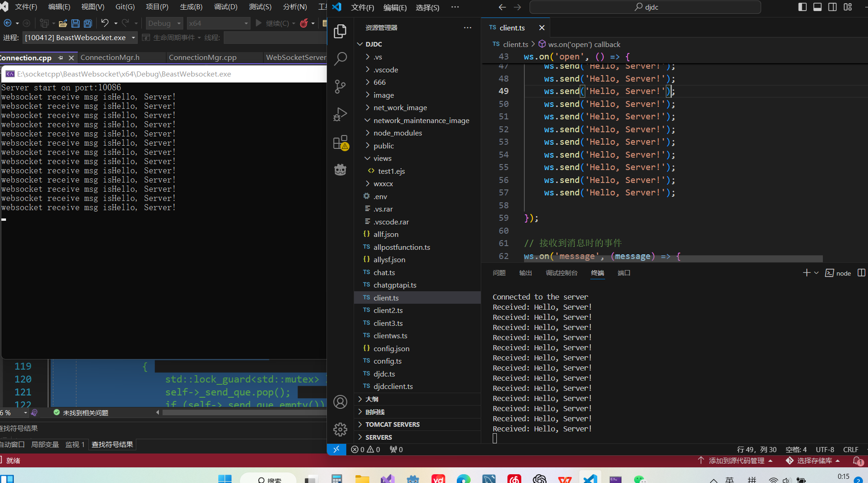Open Visual Studio 调试(D) menu
Screen dimensions: 868x483
click(226, 7)
